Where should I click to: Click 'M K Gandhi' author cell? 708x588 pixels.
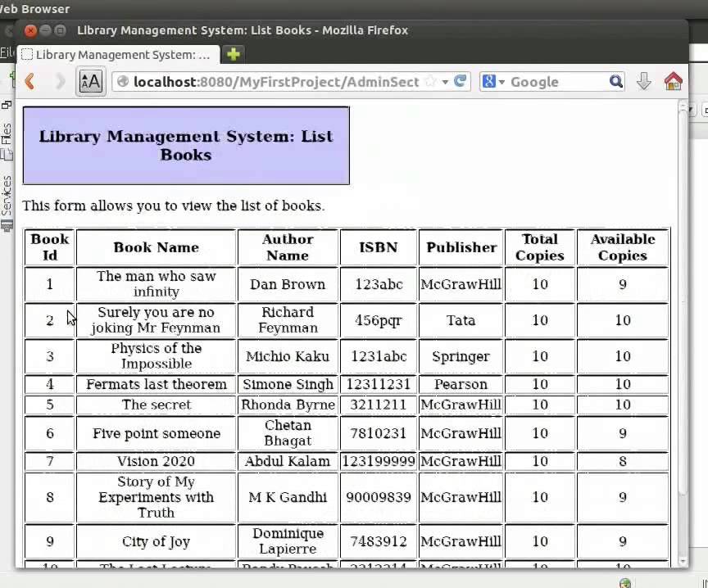[x=288, y=497]
